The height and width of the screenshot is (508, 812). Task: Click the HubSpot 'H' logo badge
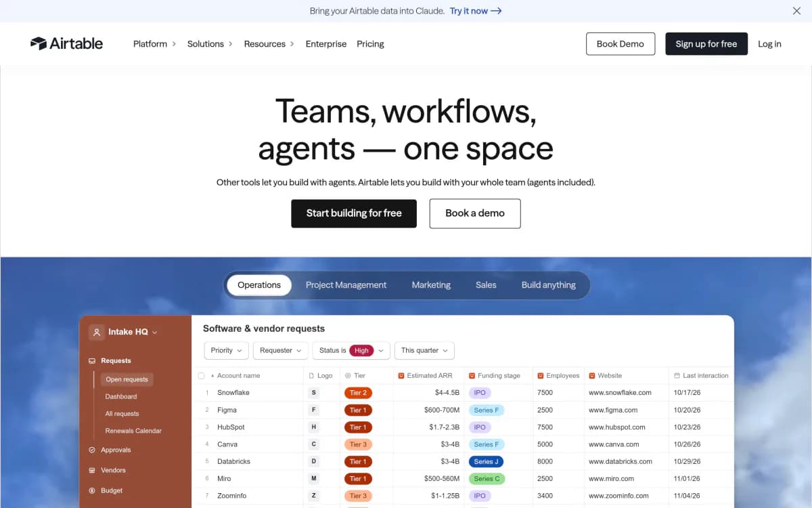pyautogui.click(x=313, y=427)
